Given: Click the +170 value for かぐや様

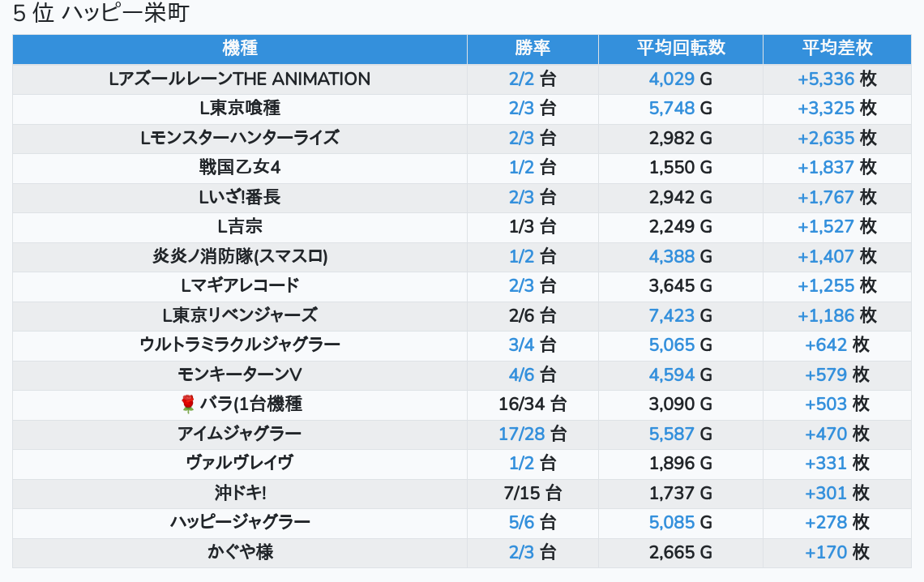Looking at the screenshot, I should tap(826, 552).
